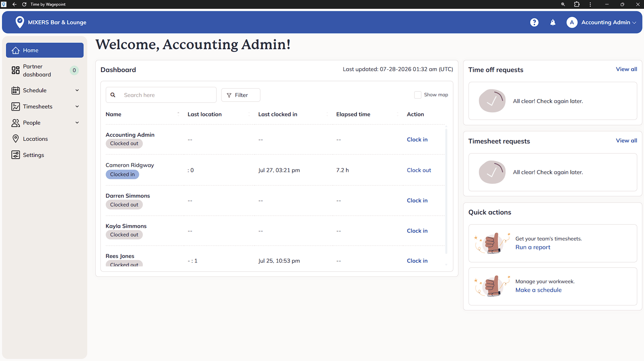Open Locations menu item

pos(45,139)
